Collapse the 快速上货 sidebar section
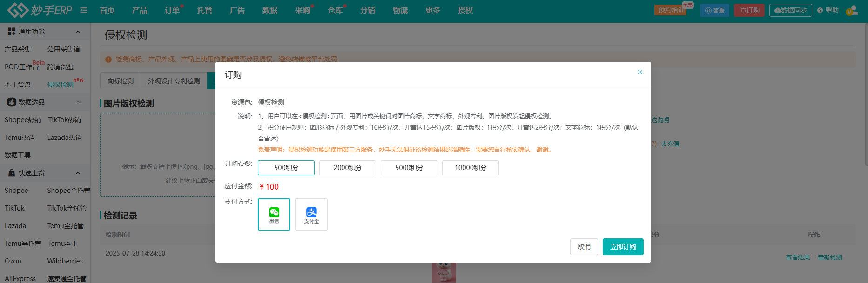 pos(78,173)
